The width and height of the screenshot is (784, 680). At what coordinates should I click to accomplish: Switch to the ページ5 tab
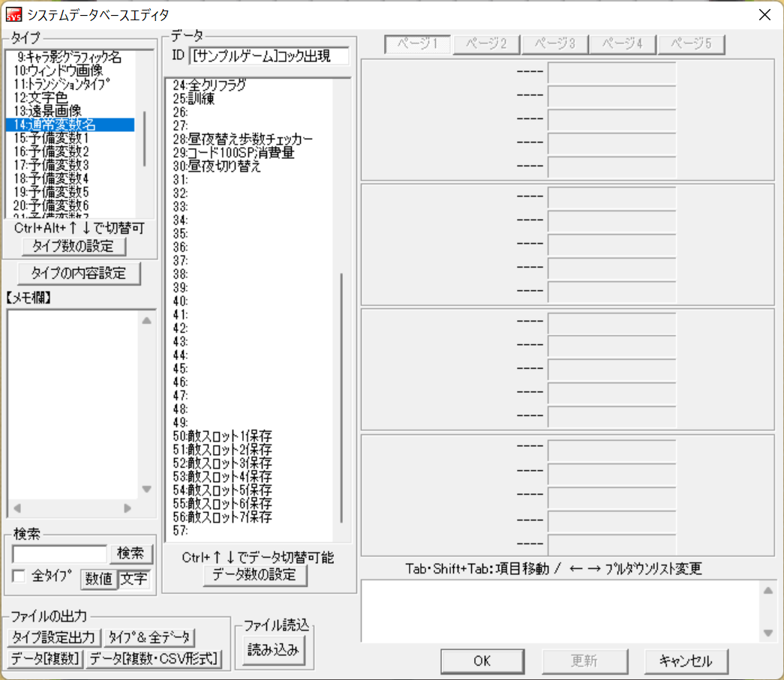(691, 44)
